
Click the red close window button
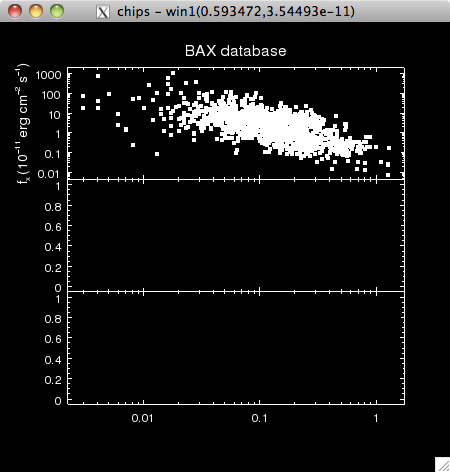15,11
